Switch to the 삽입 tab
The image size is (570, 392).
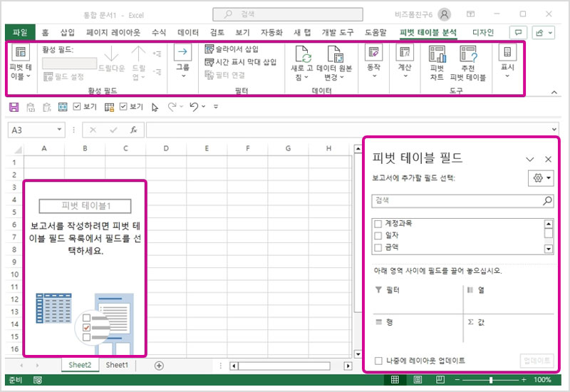point(68,32)
